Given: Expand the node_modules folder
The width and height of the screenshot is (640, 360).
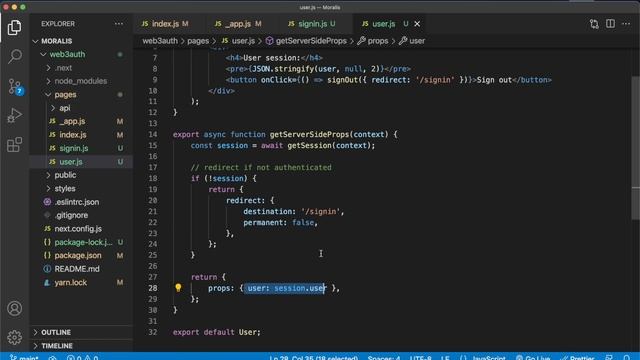Looking at the screenshot, I should pyautogui.click(x=80, y=81).
